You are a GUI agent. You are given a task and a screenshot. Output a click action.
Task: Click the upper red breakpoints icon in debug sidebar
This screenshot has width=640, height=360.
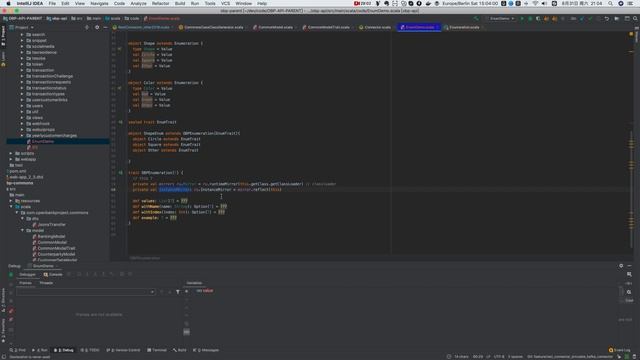click(11, 311)
